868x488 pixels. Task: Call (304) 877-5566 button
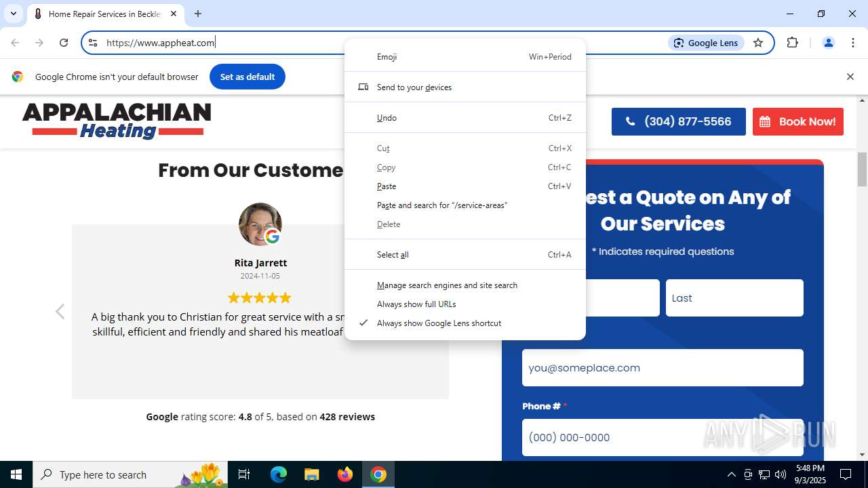(x=679, y=122)
